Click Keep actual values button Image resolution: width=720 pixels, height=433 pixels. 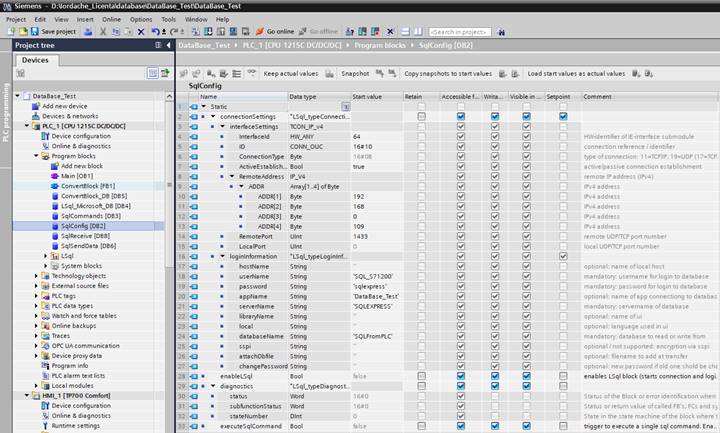click(x=290, y=73)
